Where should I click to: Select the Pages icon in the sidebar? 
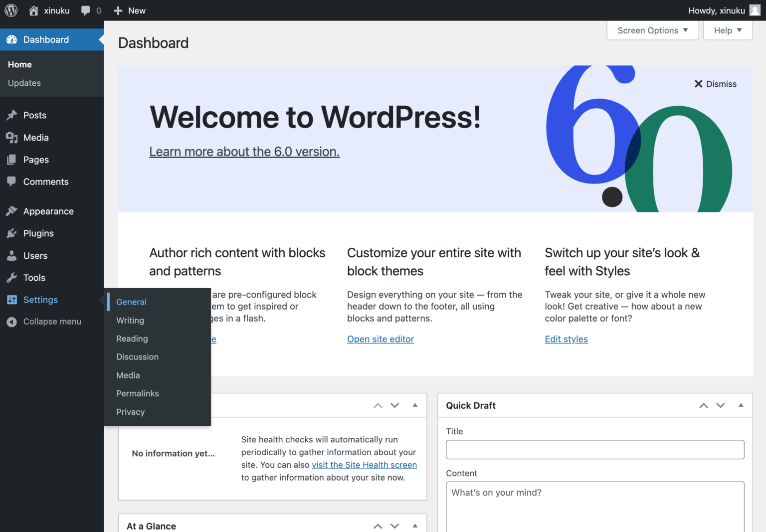pyautogui.click(x=11, y=160)
